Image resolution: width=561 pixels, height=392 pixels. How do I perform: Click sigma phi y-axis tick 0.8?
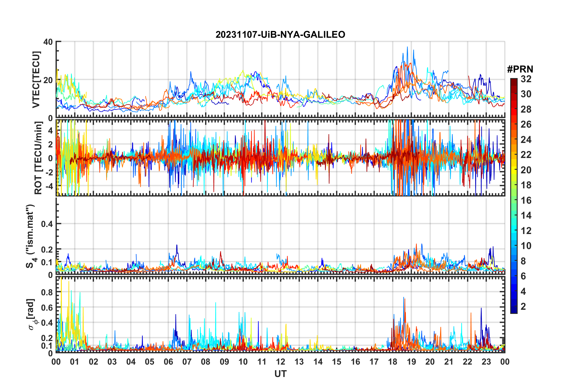tap(47, 292)
